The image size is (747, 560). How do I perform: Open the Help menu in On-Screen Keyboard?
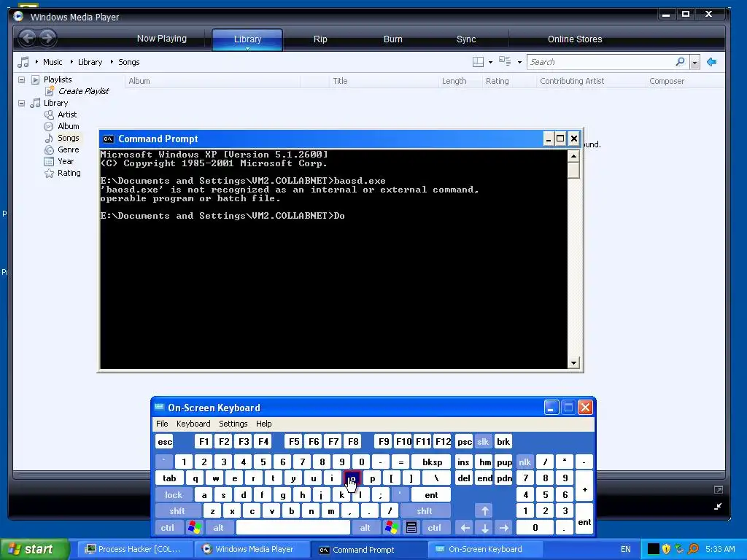(263, 424)
